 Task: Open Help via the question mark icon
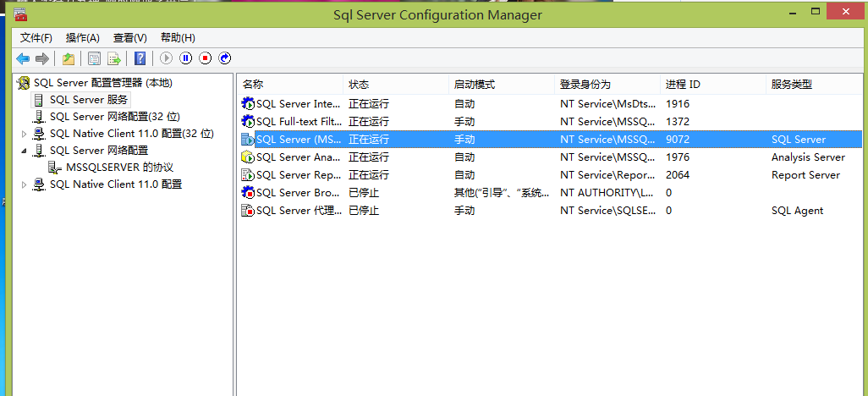tap(140, 58)
